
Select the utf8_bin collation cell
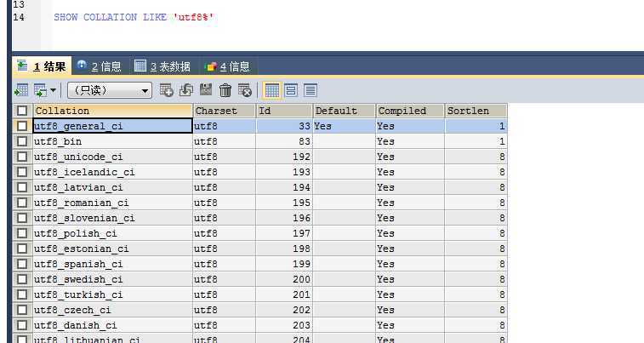coord(112,141)
